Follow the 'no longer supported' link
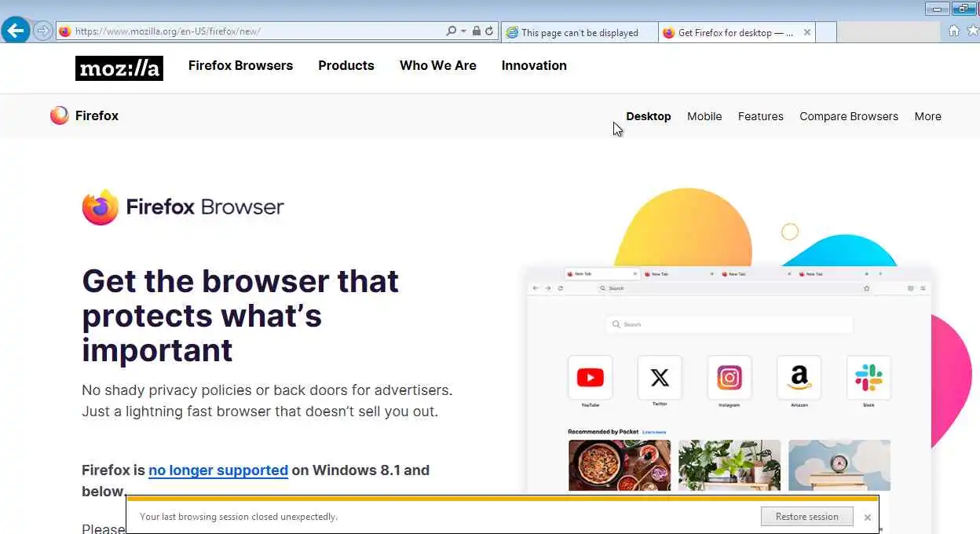The height and width of the screenshot is (534, 980). coord(218,470)
